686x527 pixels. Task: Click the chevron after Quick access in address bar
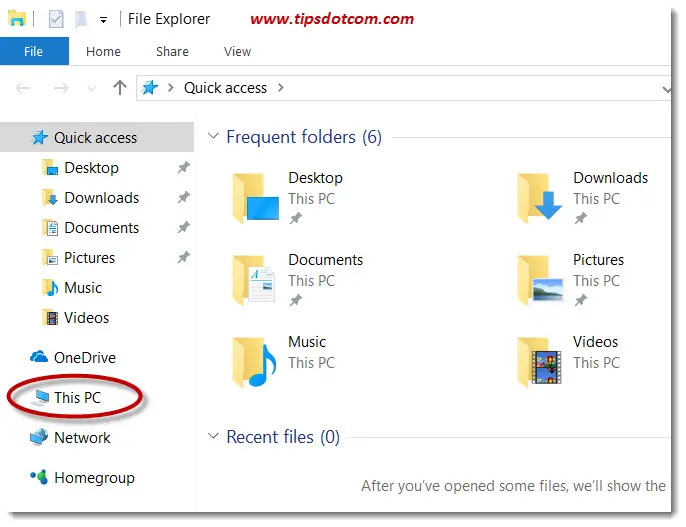[x=280, y=88]
